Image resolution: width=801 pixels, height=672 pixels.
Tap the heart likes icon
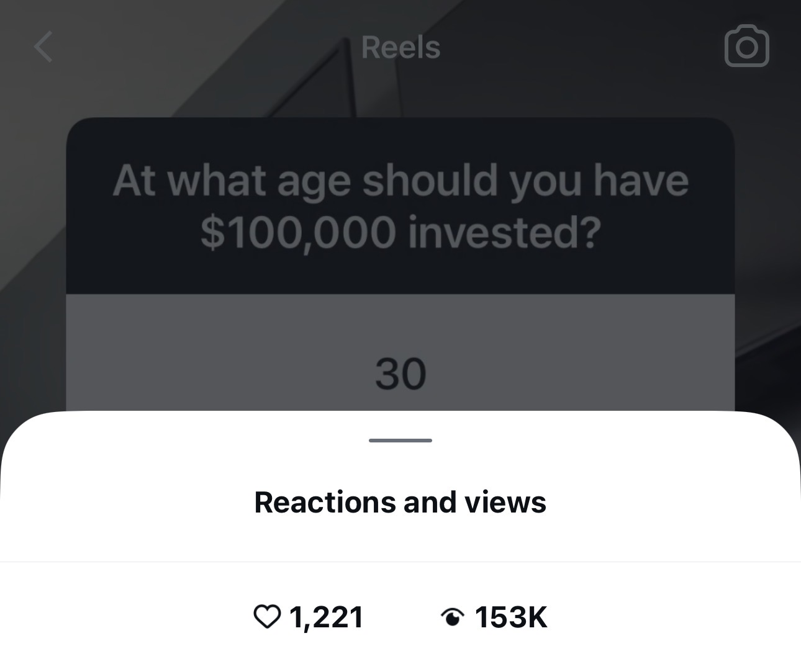click(x=267, y=617)
